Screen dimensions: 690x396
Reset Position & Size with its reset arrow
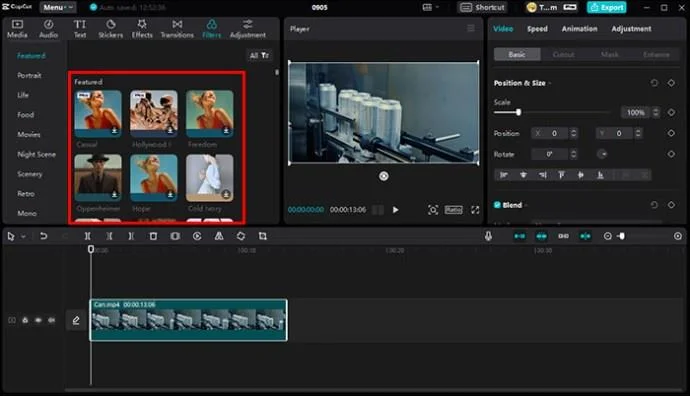654,83
